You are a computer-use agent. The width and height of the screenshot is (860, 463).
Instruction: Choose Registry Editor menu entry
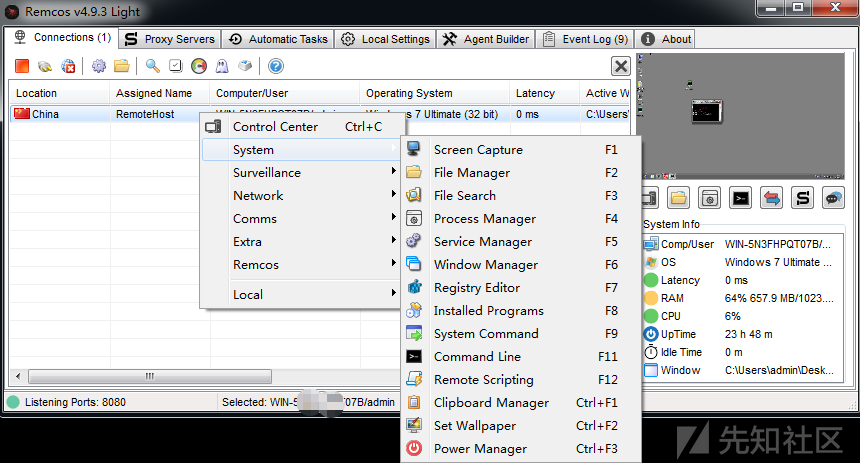[x=476, y=288]
